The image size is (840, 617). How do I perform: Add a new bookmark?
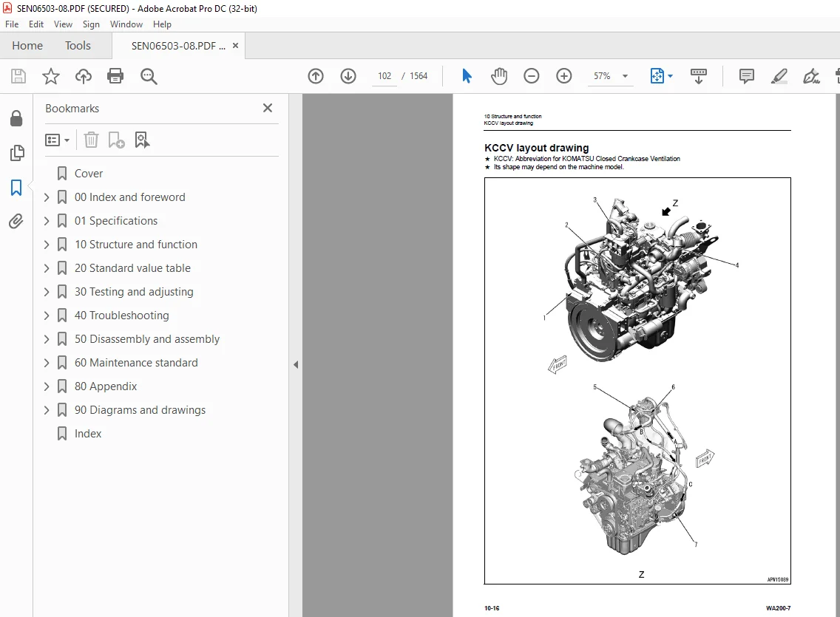pyautogui.click(x=116, y=140)
